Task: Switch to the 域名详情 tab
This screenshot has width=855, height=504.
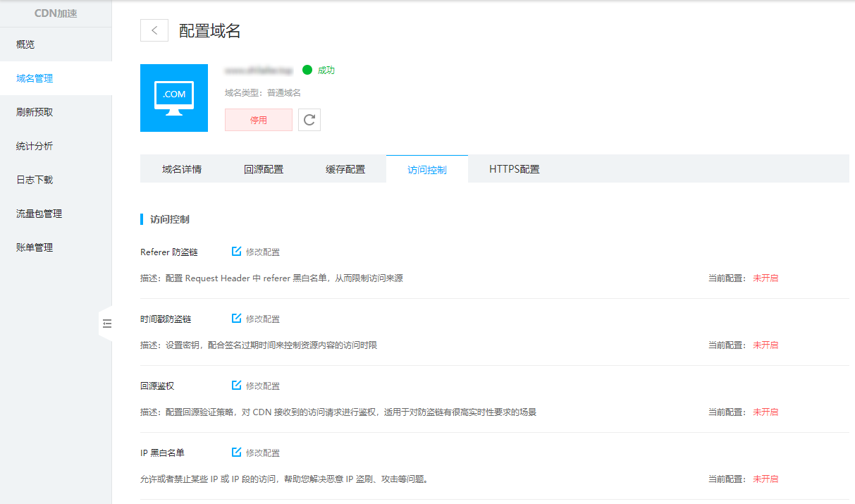Action: pyautogui.click(x=182, y=169)
